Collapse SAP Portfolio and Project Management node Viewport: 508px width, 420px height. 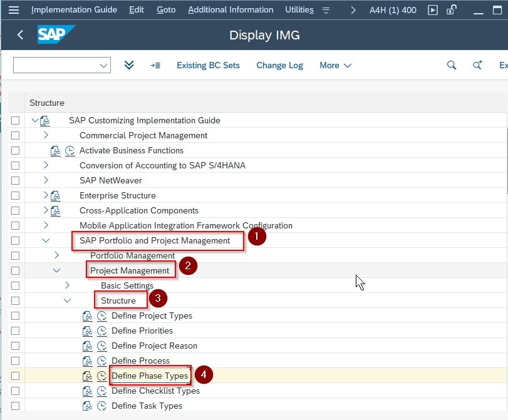tap(46, 240)
